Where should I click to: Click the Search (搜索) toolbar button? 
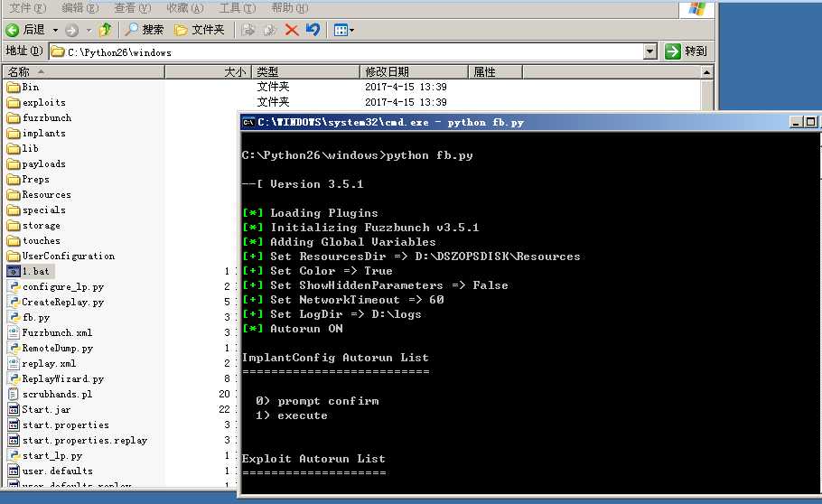[145, 30]
